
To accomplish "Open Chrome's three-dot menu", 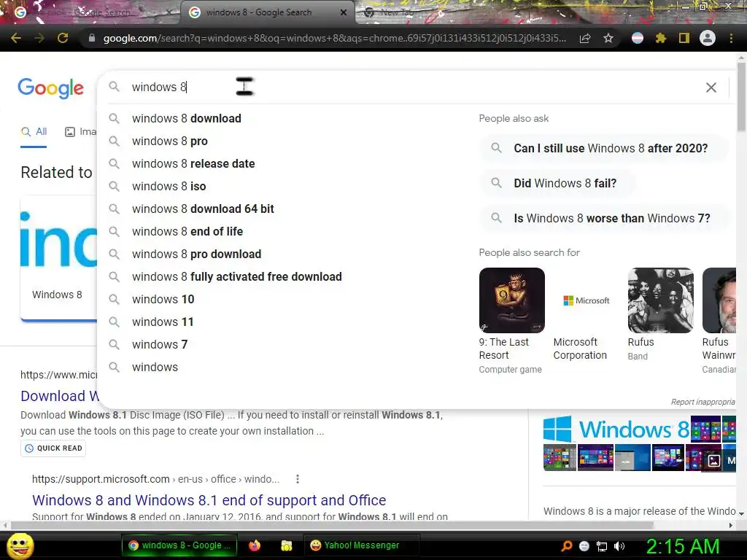I will click(731, 38).
